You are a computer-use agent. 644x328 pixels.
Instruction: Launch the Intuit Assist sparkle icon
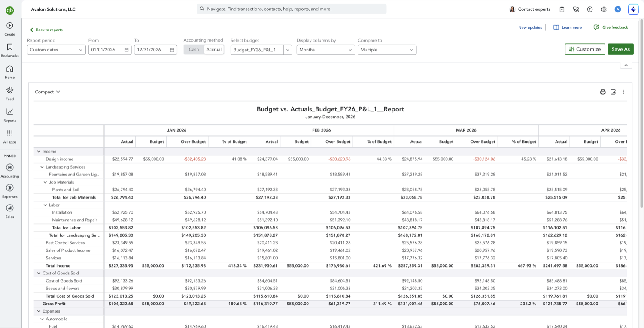[x=633, y=9]
